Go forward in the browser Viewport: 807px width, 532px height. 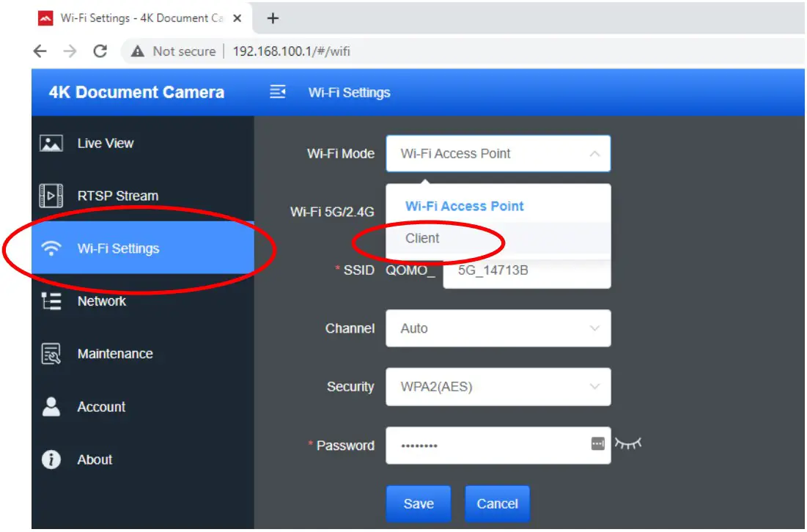click(x=70, y=51)
